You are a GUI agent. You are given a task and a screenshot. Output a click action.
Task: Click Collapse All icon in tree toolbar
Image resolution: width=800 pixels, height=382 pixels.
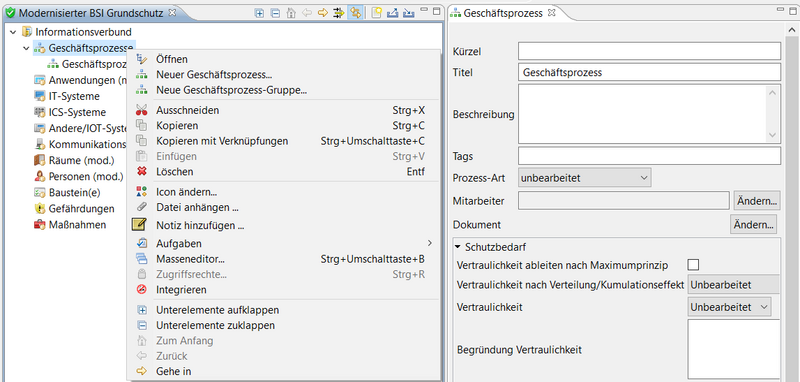click(275, 13)
